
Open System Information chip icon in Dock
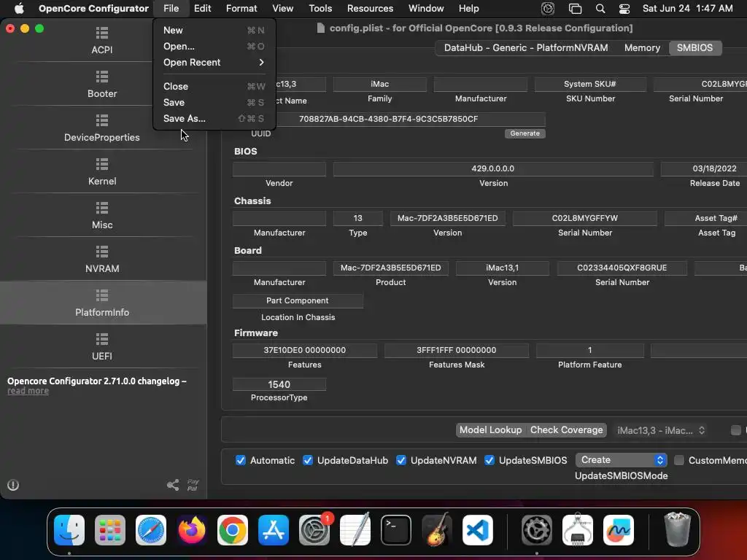(578, 530)
